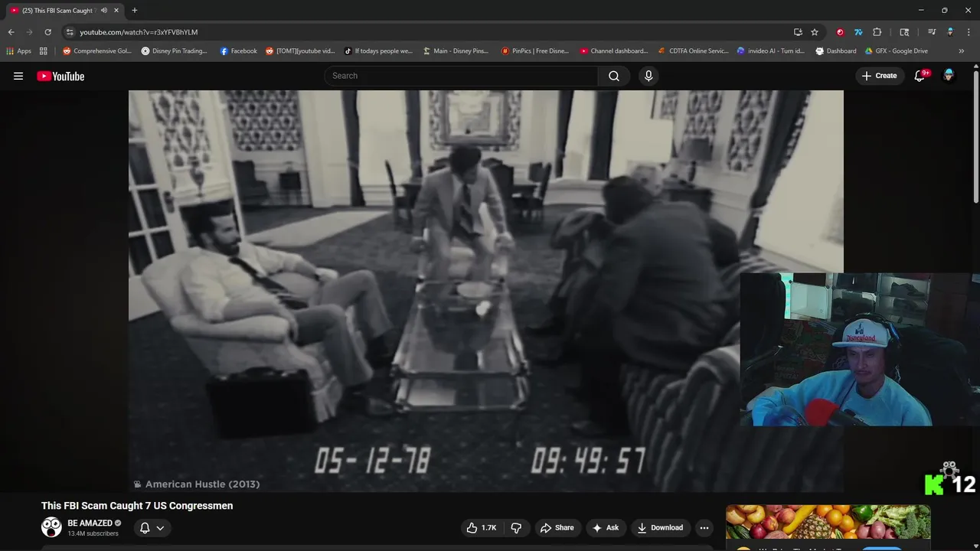
Task: Show more bookmarks chevron
Action: coord(962,51)
